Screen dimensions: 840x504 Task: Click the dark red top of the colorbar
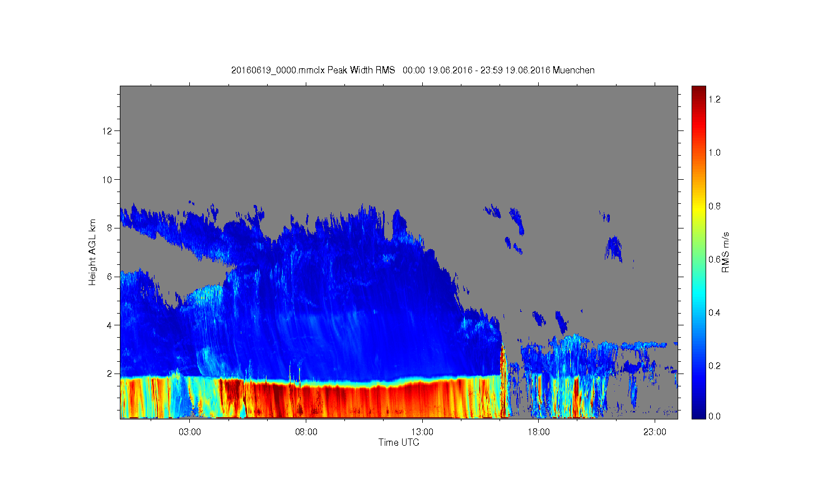coord(698,91)
